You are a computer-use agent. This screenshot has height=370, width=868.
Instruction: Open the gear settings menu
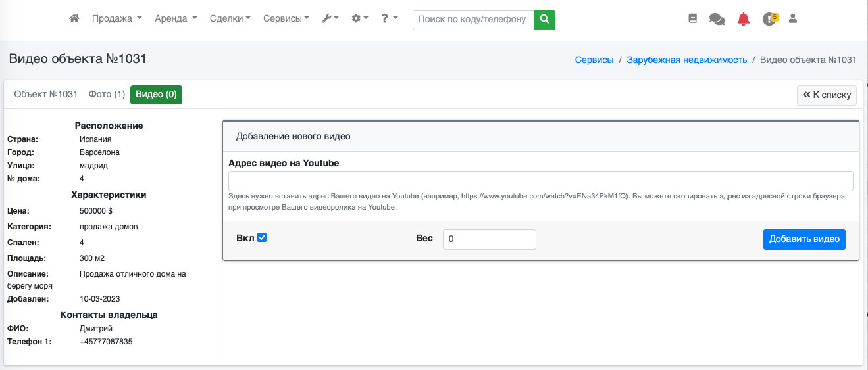[x=359, y=19]
